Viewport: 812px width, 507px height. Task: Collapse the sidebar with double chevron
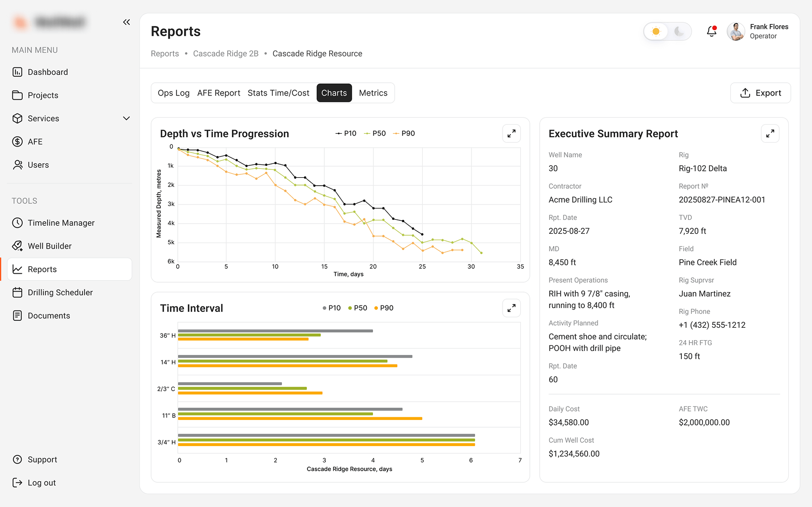[126, 22]
